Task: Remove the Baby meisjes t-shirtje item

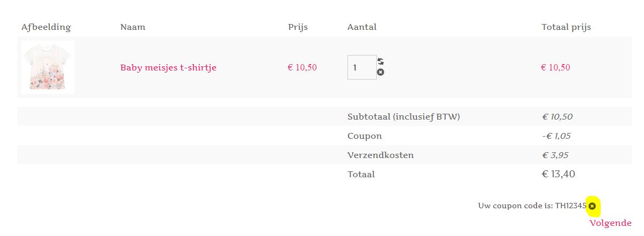Action: [381, 72]
